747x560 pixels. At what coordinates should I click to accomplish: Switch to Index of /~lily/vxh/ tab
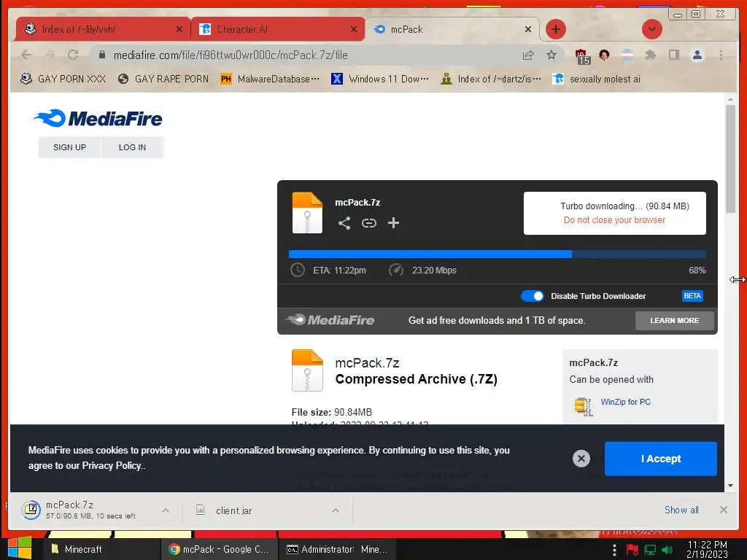102,29
